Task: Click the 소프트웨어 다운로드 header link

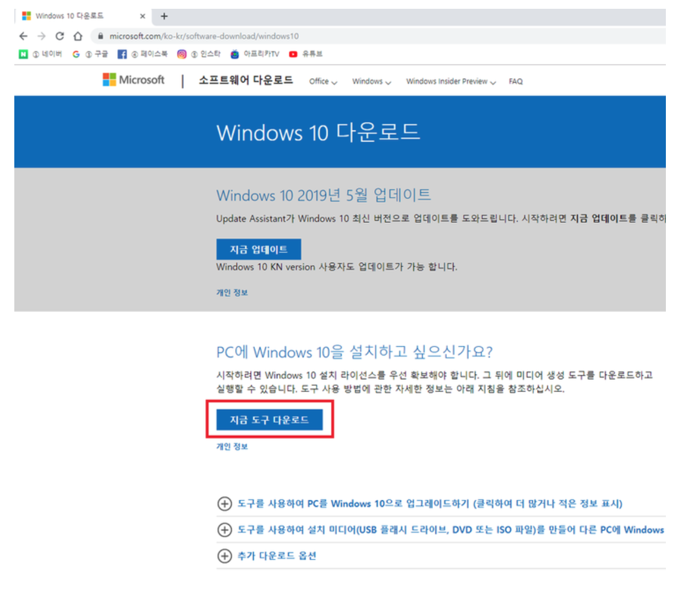Action: (x=245, y=80)
